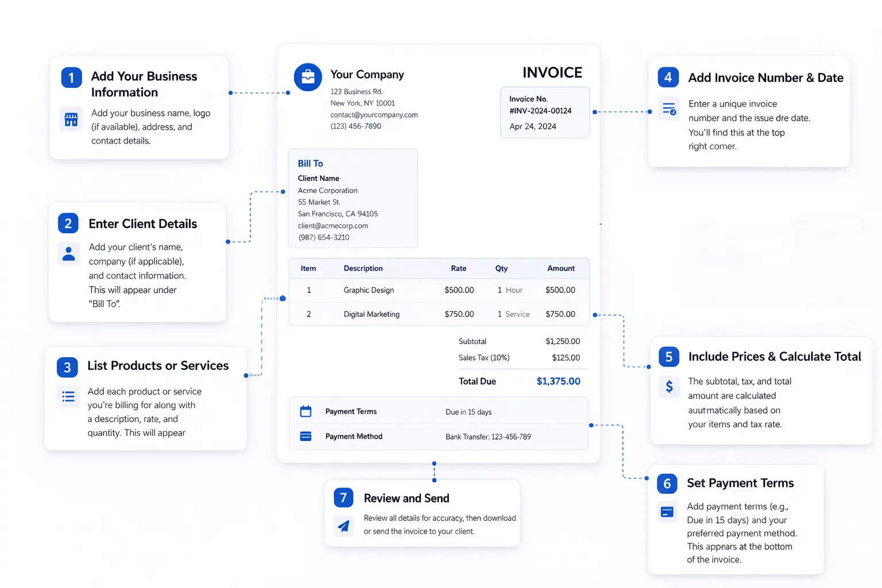Image resolution: width=882 pixels, height=588 pixels.
Task: Click the INVOICE heading
Action: pyautogui.click(x=552, y=72)
